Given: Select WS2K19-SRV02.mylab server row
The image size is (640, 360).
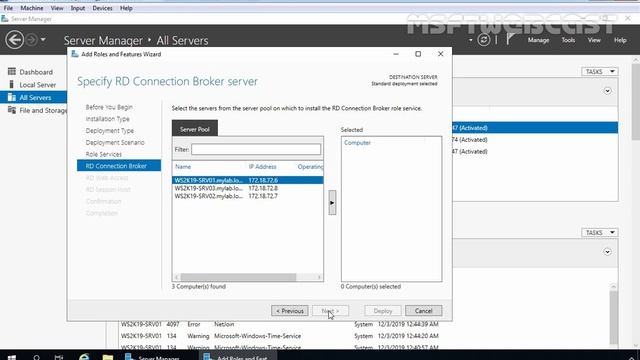Looking at the screenshot, I should click(x=247, y=196).
